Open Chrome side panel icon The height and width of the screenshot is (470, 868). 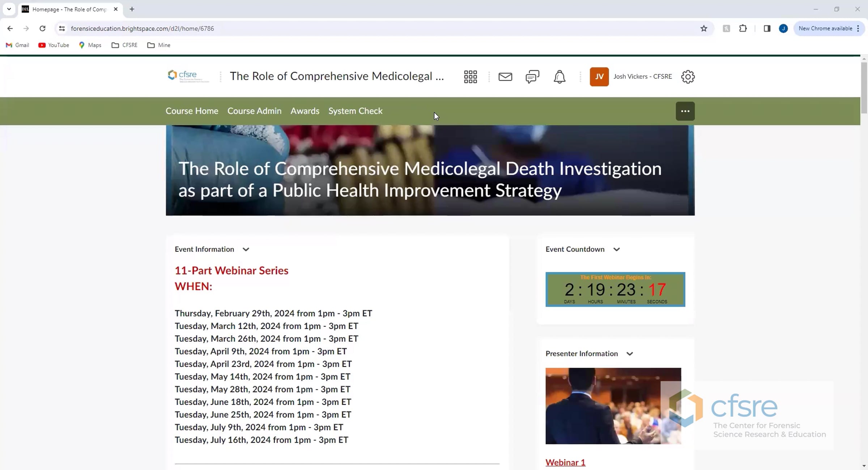pos(767,29)
